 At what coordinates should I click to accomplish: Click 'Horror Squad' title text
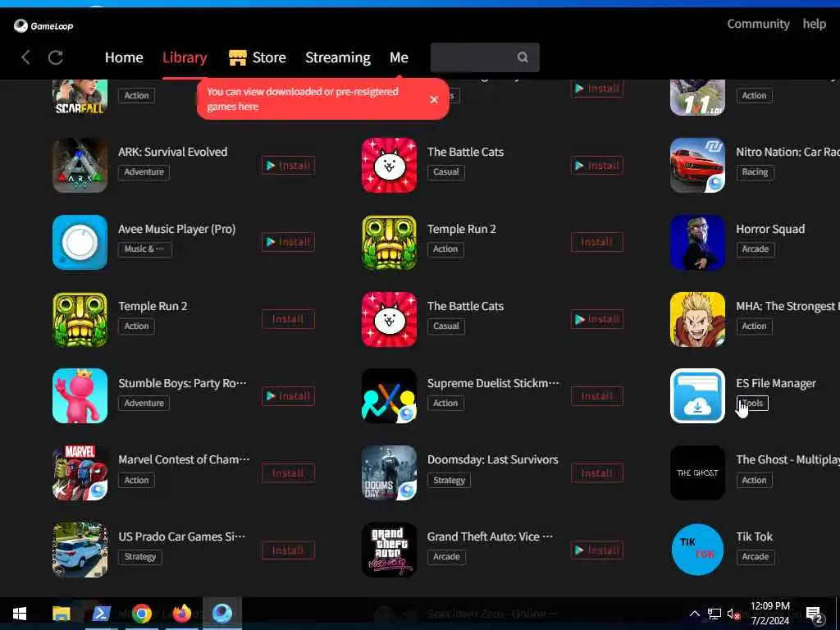pyautogui.click(x=770, y=230)
